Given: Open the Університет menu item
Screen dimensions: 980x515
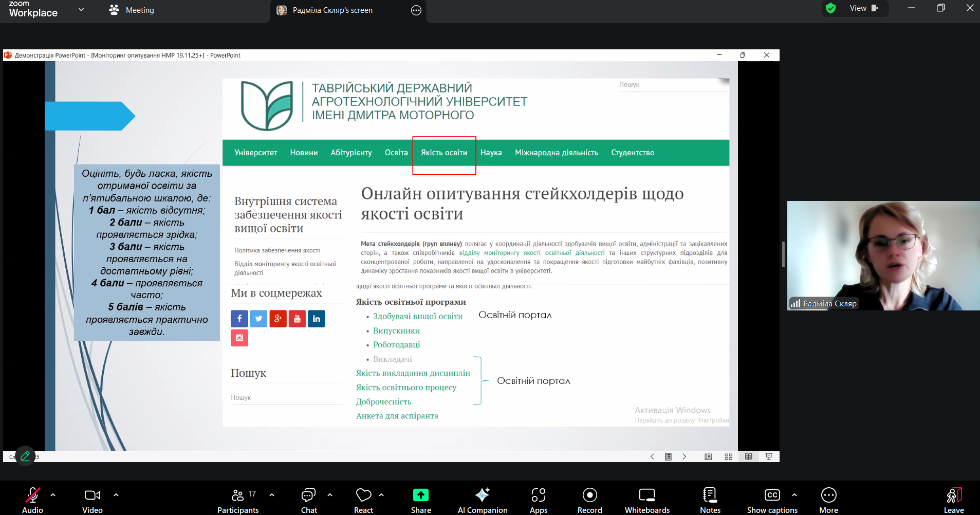Looking at the screenshot, I should pos(255,153).
